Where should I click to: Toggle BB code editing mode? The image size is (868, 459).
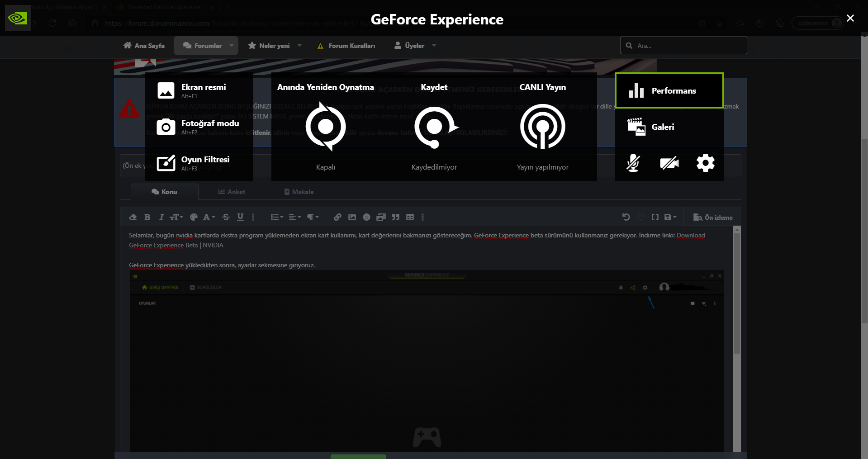(x=655, y=217)
